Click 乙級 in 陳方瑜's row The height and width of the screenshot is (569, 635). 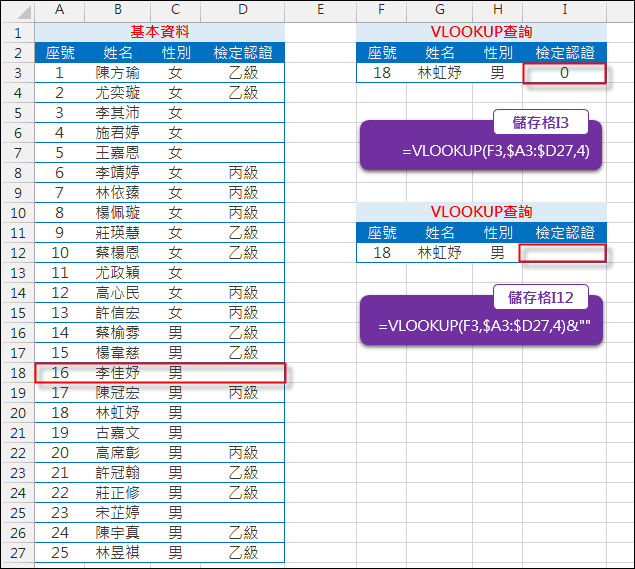pyautogui.click(x=243, y=73)
